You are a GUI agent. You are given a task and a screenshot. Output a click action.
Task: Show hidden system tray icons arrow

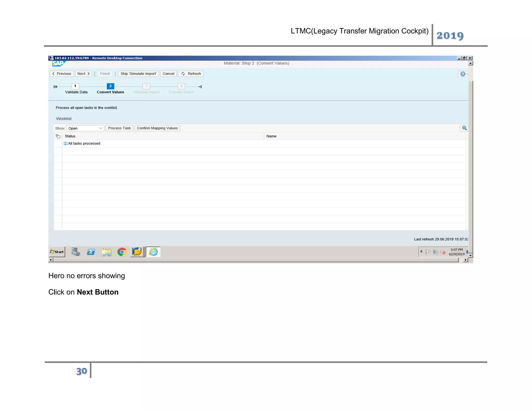point(421,251)
